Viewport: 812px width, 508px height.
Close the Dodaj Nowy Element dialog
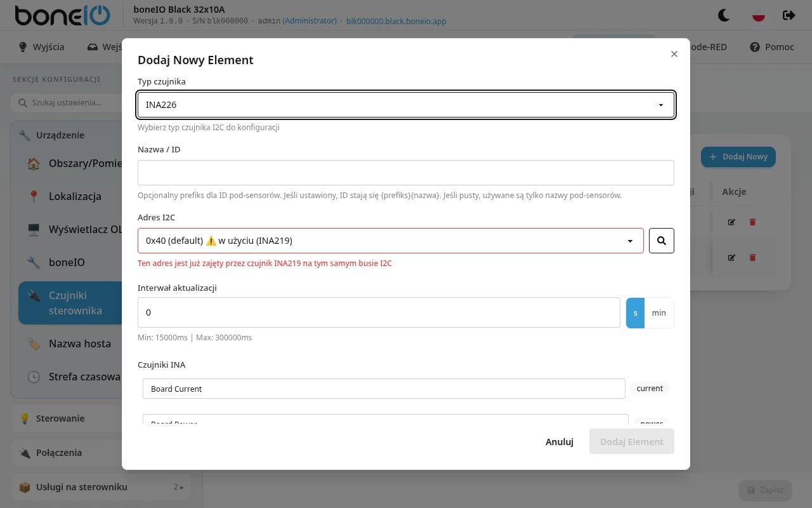coord(674,54)
